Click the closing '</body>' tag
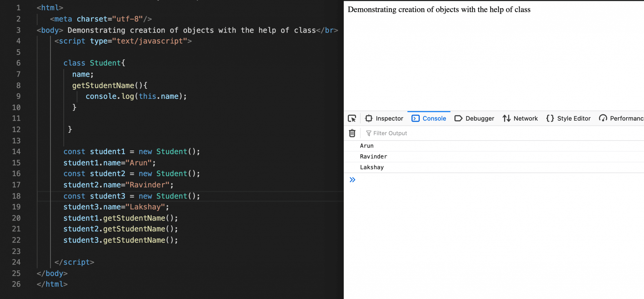Image resolution: width=644 pixels, height=299 pixels. [52, 273]
